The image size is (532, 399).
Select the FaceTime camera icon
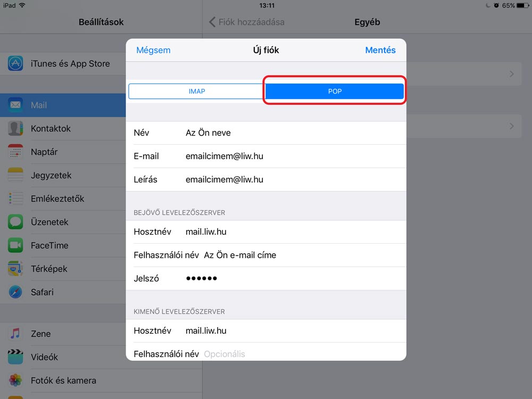15,246
